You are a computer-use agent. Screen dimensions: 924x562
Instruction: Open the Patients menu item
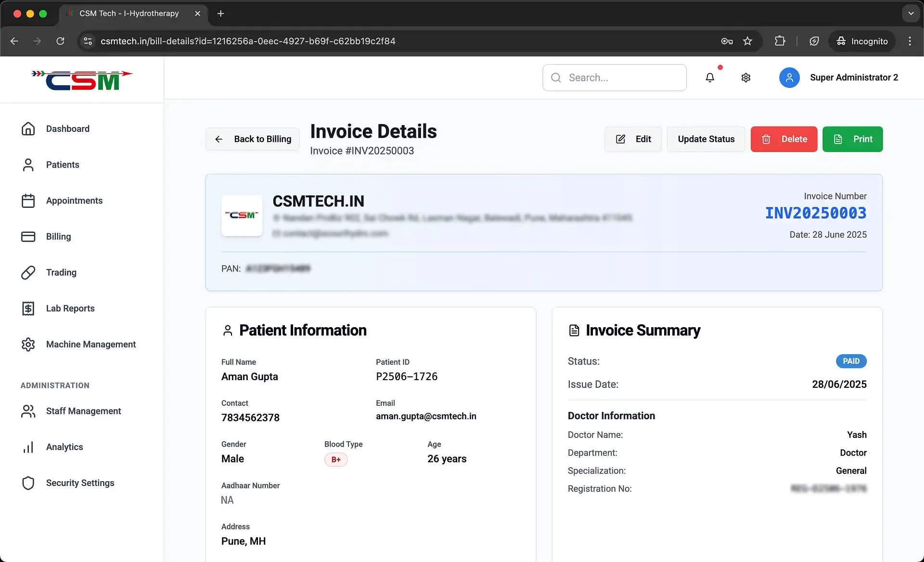pyautogui.click(x=63, y=165)
